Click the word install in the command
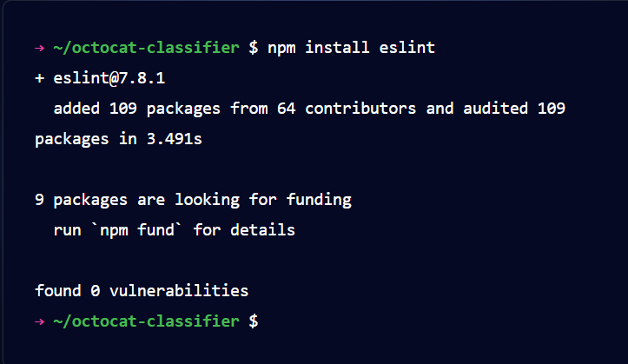The image size is (628, 364). pos(337,48)
